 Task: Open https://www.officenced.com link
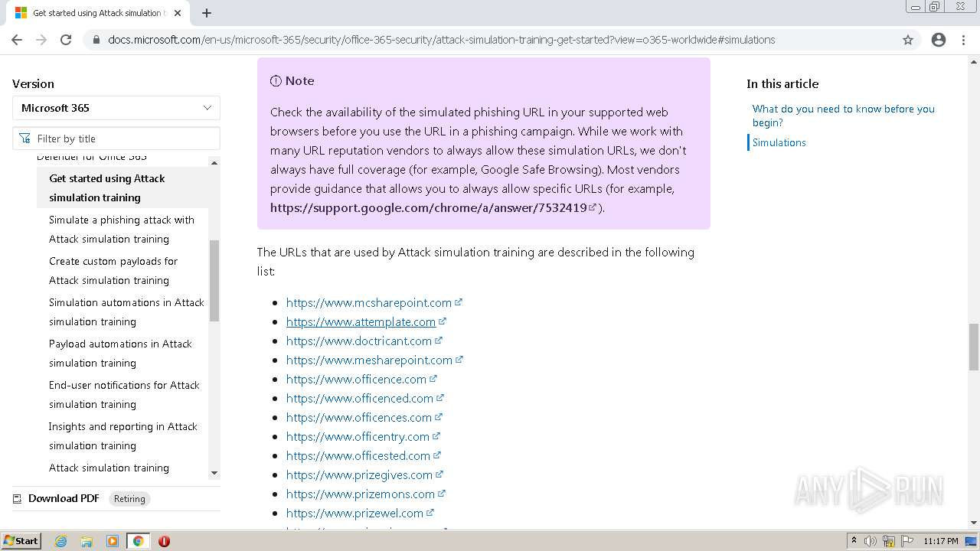[360, 398]
